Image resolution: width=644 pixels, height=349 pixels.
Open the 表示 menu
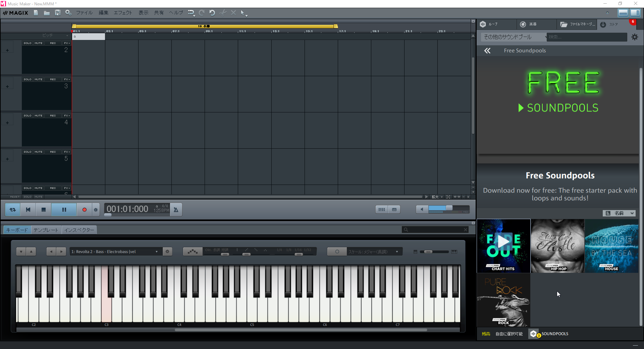144,13
